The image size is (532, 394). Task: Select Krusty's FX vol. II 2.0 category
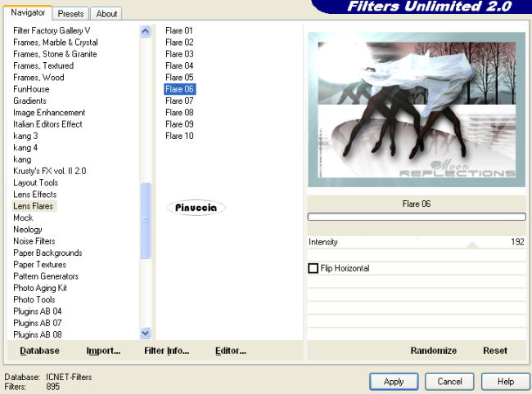(50, 171)
